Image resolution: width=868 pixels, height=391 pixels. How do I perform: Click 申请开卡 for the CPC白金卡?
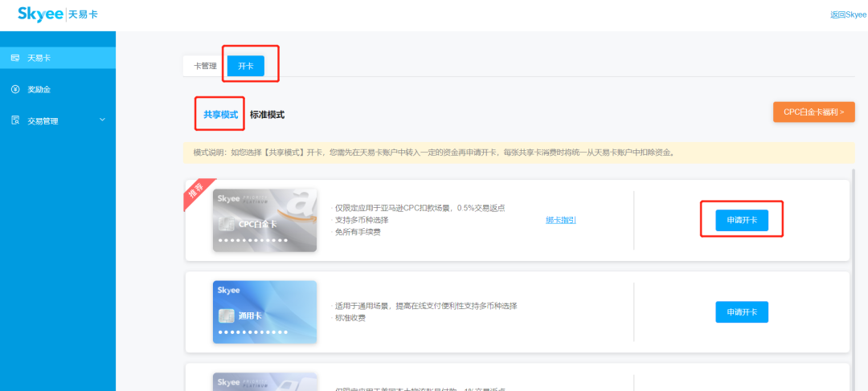[741, 220]
